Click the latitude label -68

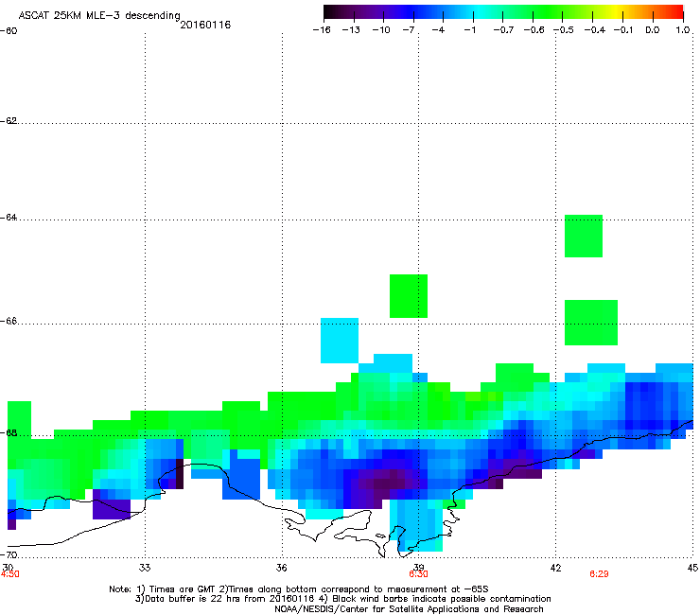(x=9, y=432)
